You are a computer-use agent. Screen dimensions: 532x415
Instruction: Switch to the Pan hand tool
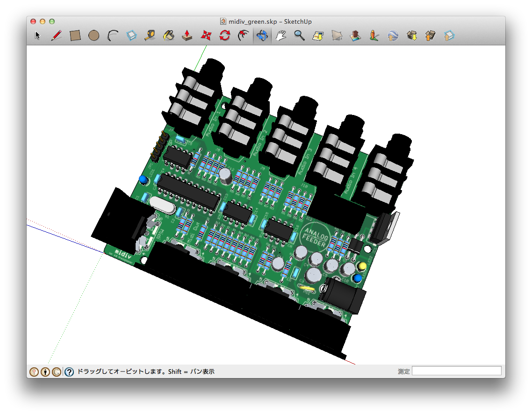(x=280, y=36)
